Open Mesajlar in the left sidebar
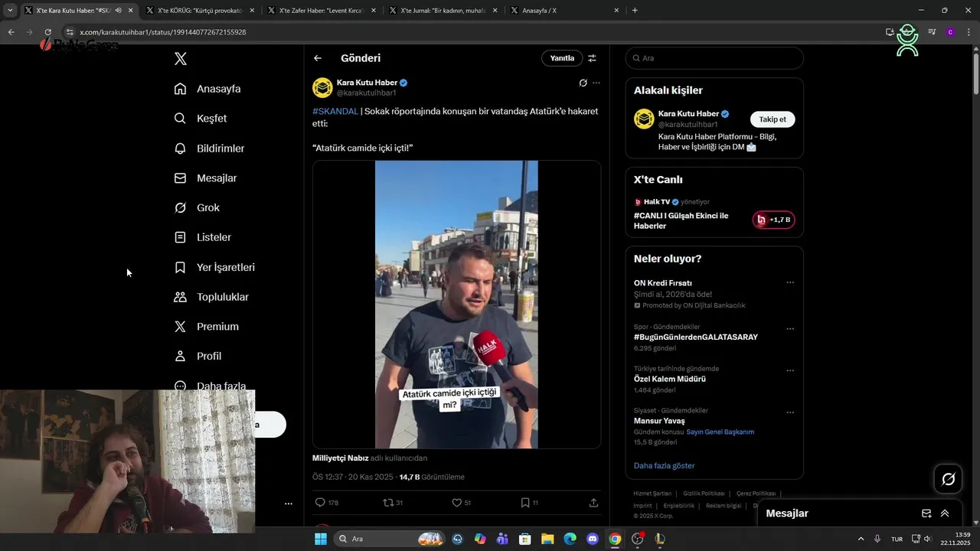The image size is (980, 551). pyautogui.click(x=205, y=178)
